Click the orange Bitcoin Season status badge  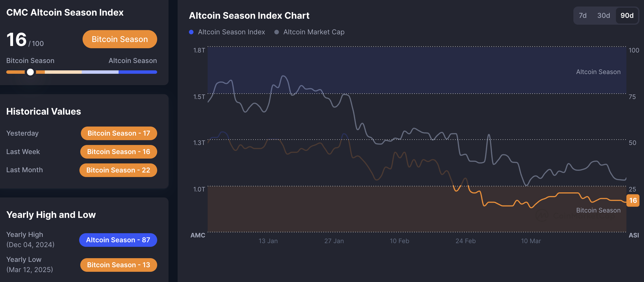(120, 39)
